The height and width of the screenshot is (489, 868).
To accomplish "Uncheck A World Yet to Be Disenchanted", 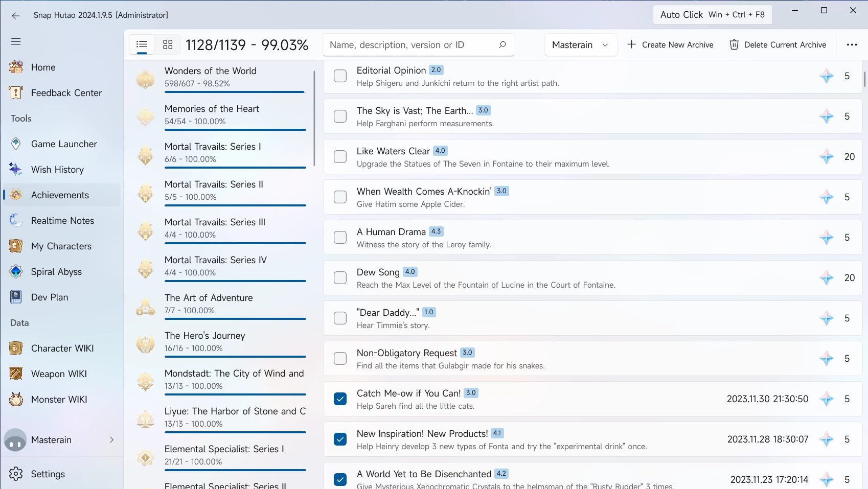I will click(340, 479).
